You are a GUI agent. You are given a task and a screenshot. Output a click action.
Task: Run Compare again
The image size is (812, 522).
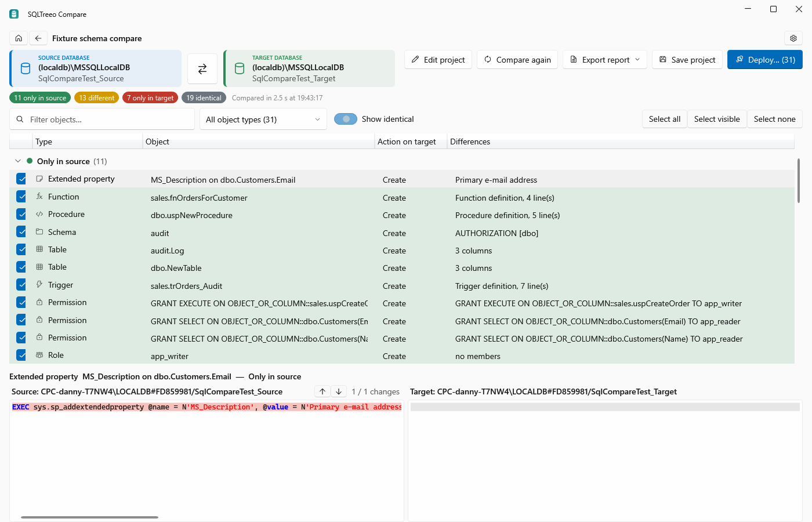(517, 60)
